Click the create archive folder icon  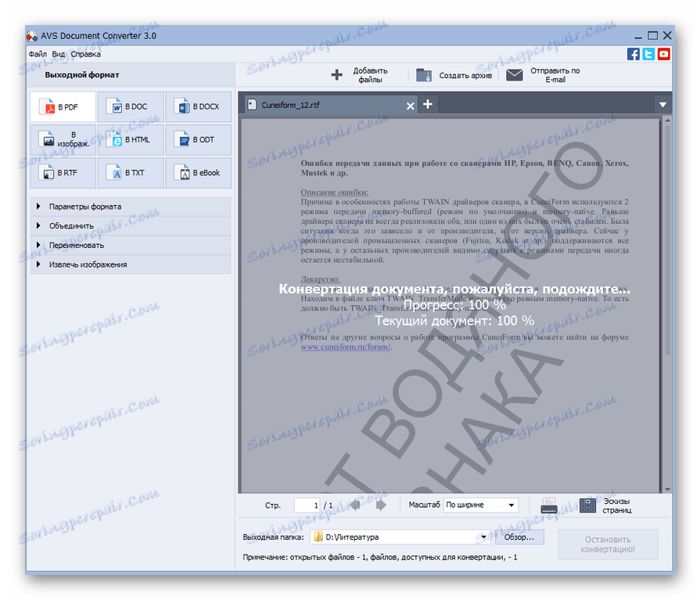click(424, 74)
